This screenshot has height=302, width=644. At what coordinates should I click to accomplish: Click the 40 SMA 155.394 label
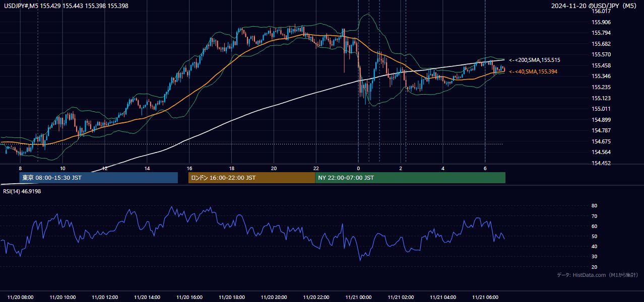(533, 72)
